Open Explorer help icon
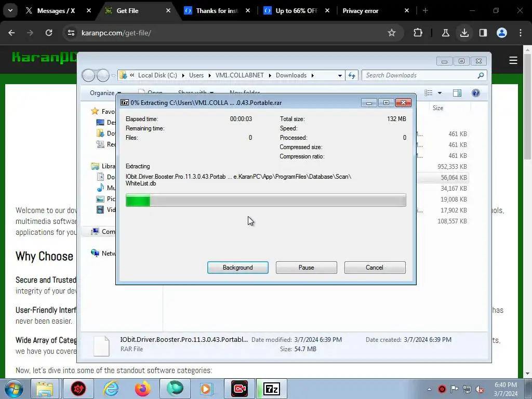This screenshot has width=532, height=399. tap(476, 93)
